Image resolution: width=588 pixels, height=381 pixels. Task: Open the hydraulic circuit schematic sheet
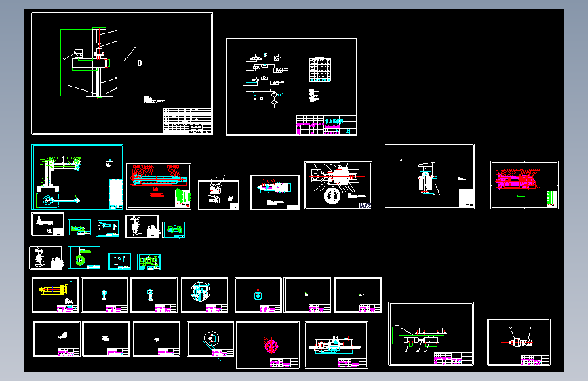(292, 87)
